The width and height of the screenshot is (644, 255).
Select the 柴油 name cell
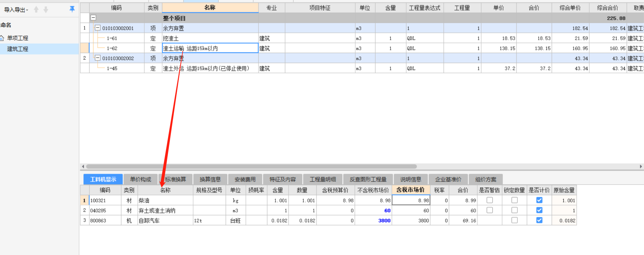pos(166,200)
